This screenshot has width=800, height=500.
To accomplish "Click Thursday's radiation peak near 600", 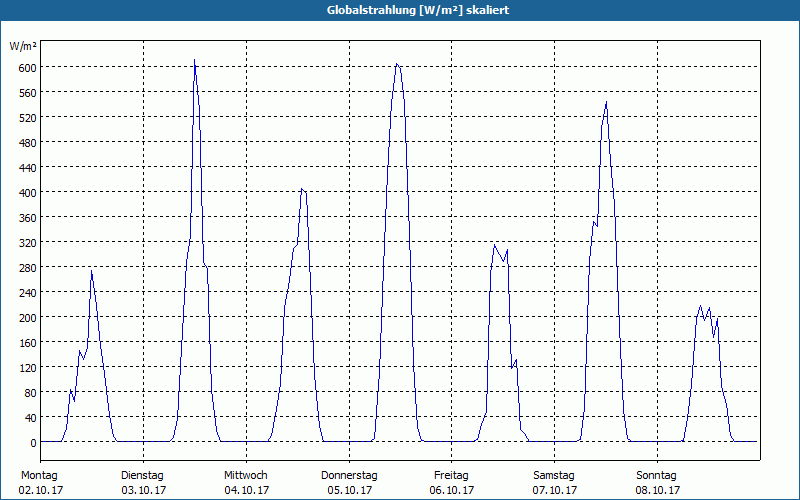I will tap(397, 64).
